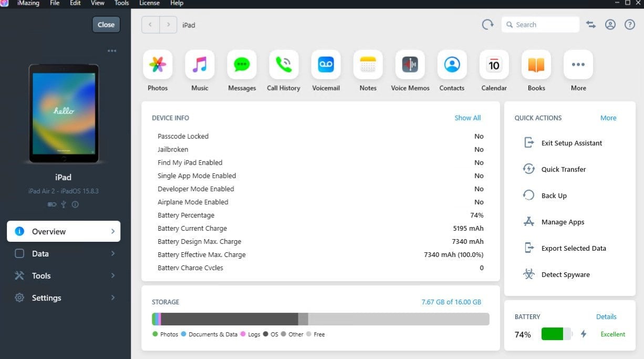The height and width of the screenshot is (359, 644).
Task: Open the Messages app icon
Action: click(242, 65)
